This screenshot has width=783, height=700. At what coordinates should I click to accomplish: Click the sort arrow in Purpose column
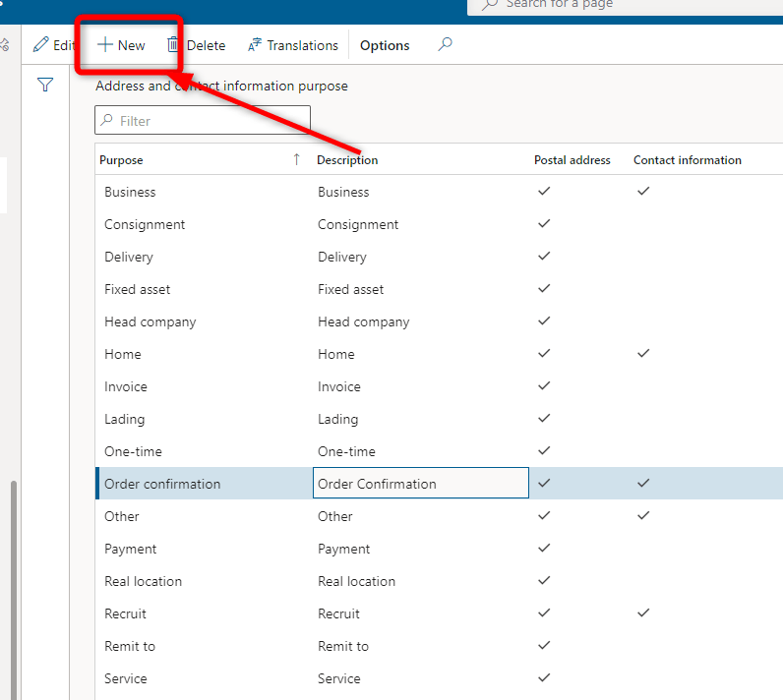click(x=296, y=159)
